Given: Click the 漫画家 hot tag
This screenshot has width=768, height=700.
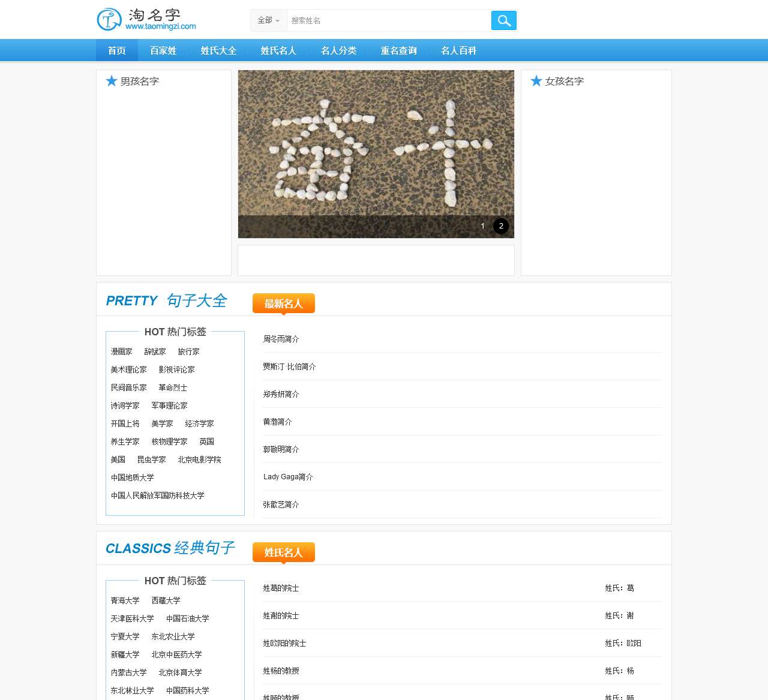Looking at the screenshot, I should [x=122, y=351].
